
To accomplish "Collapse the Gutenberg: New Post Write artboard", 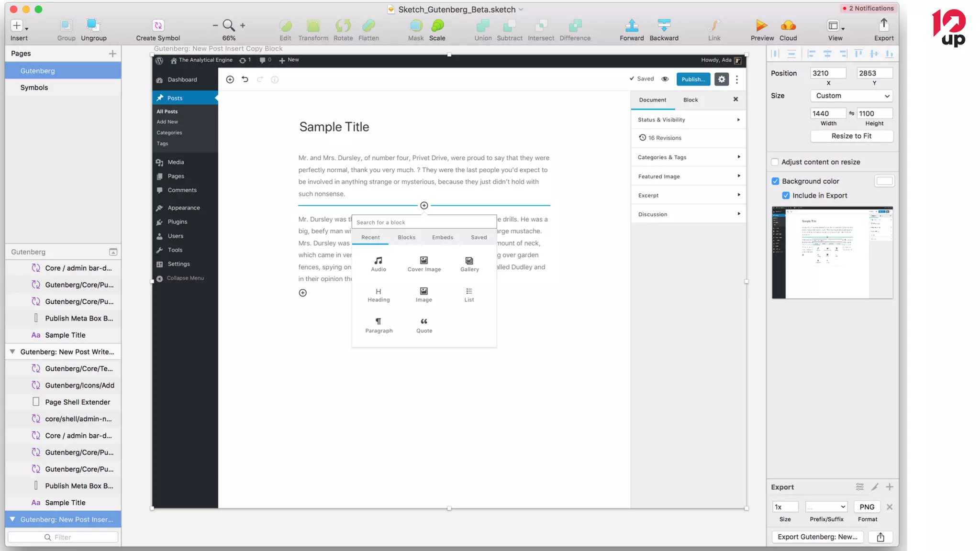I will click(12, 352).
